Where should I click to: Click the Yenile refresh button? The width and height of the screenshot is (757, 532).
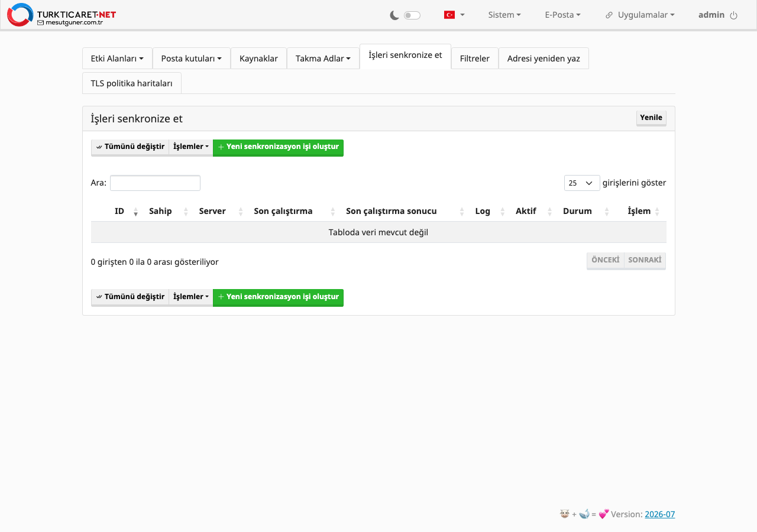click(651, 118)
